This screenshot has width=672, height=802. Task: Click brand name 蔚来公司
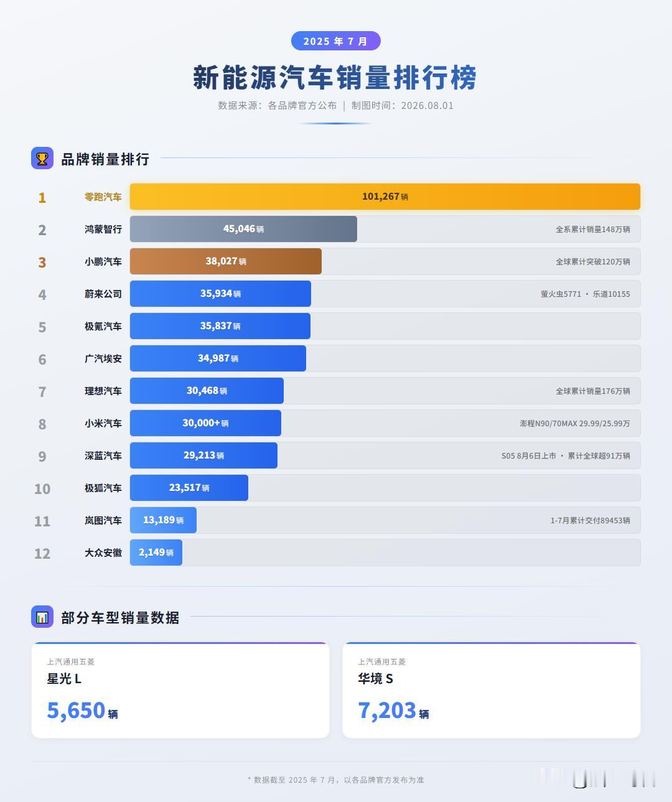[103, 294]
